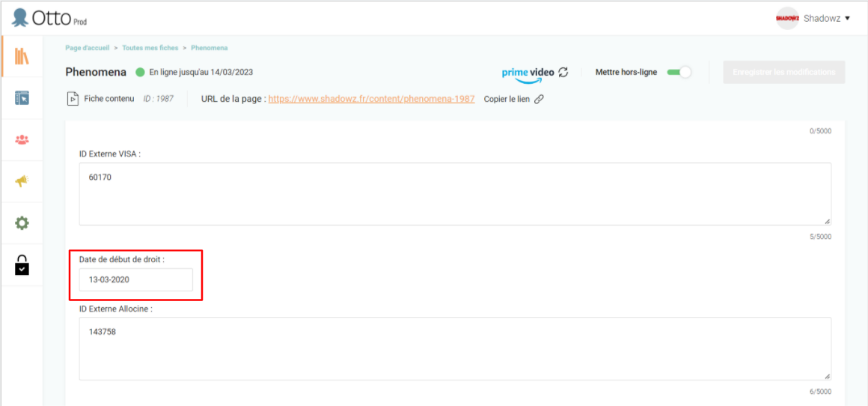Click the ID Externe Allocine label

(x=116, y=309)
